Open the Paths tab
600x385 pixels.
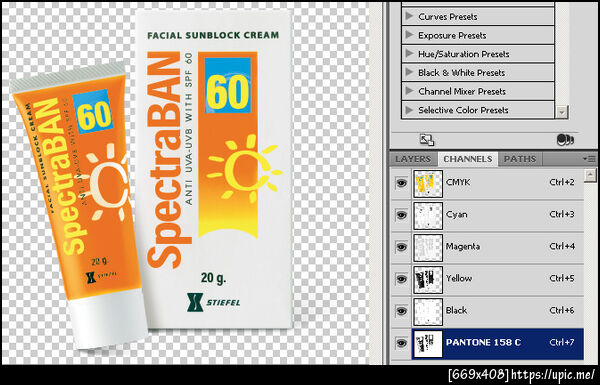tap(520, 159)
